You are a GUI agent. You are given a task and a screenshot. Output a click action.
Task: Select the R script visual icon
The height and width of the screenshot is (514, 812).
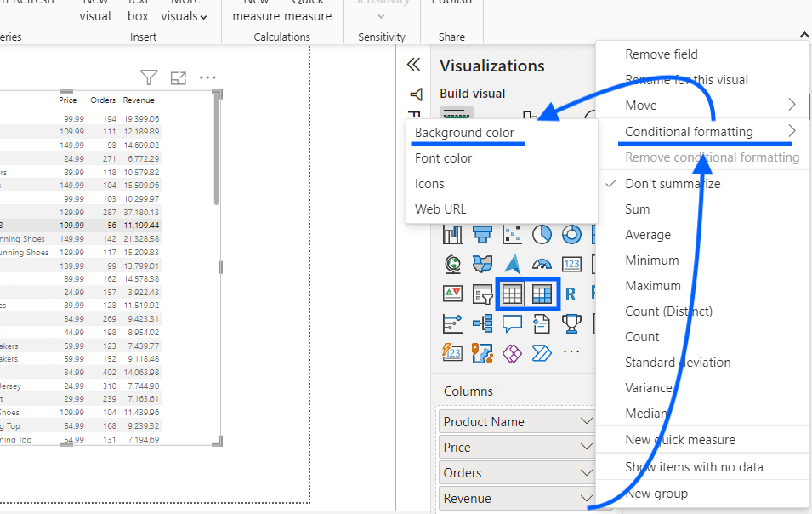571,294
